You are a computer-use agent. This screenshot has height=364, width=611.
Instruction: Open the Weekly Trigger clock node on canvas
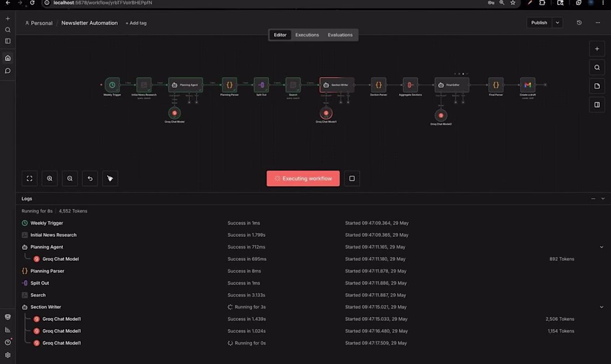tap(112, 85)
